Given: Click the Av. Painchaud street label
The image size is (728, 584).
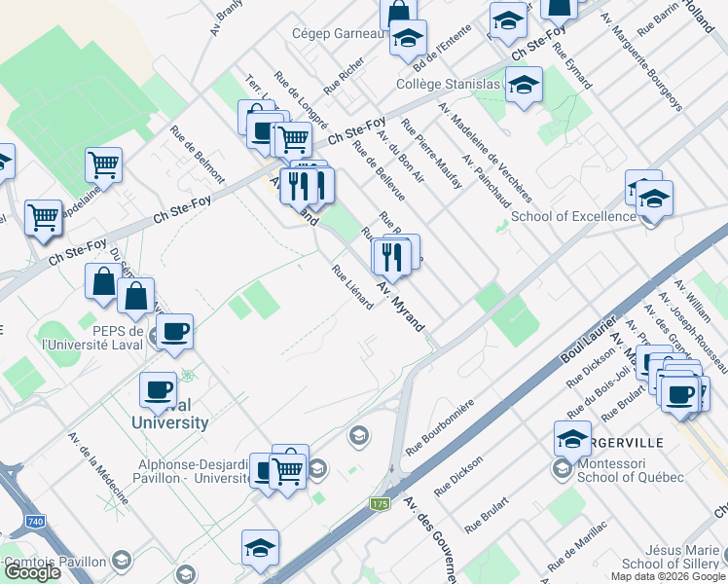Looking at the screenshot, I should pyautogui.click(x=486, y=181).
